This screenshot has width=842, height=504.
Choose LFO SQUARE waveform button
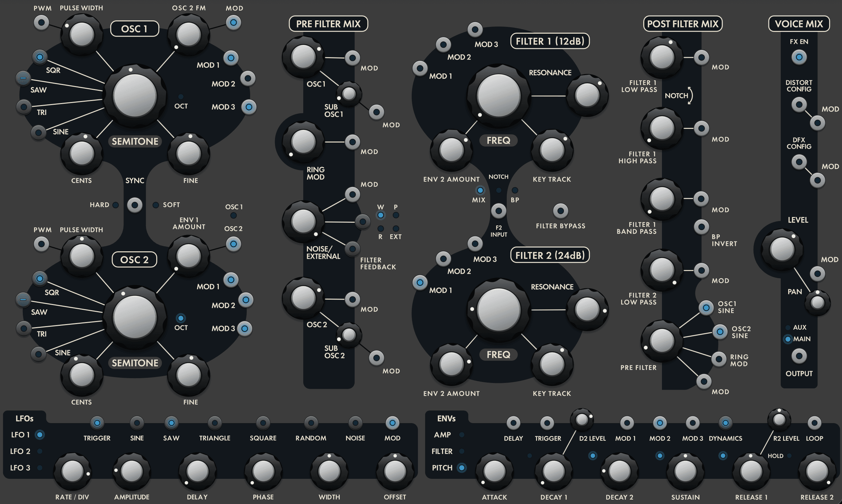click(263, 423)
